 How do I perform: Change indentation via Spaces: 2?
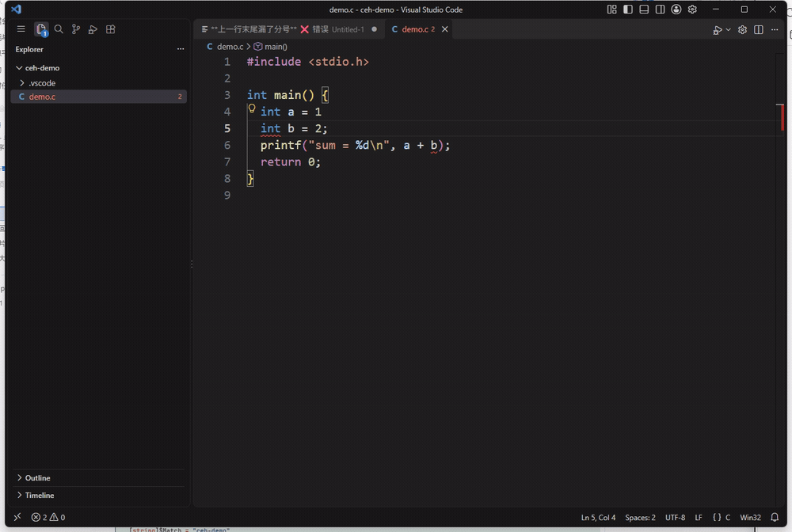click(x=640, y=518)
